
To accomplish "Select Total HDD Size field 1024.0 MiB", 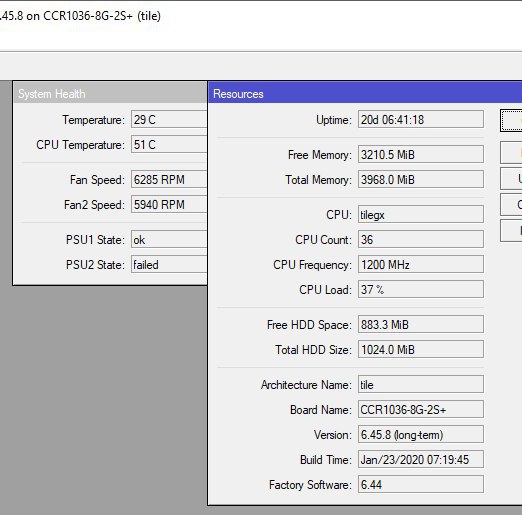I will (421, 349).
